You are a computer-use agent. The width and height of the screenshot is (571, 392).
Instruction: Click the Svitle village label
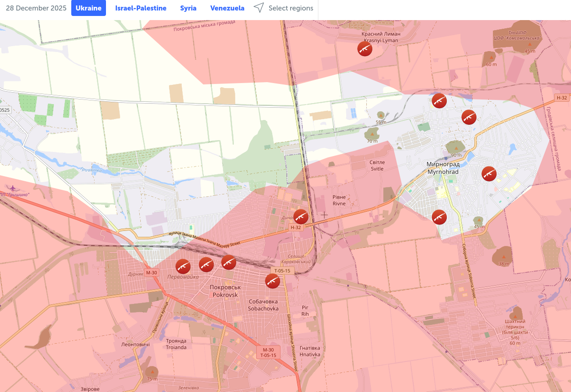click(x=377, y=166)
